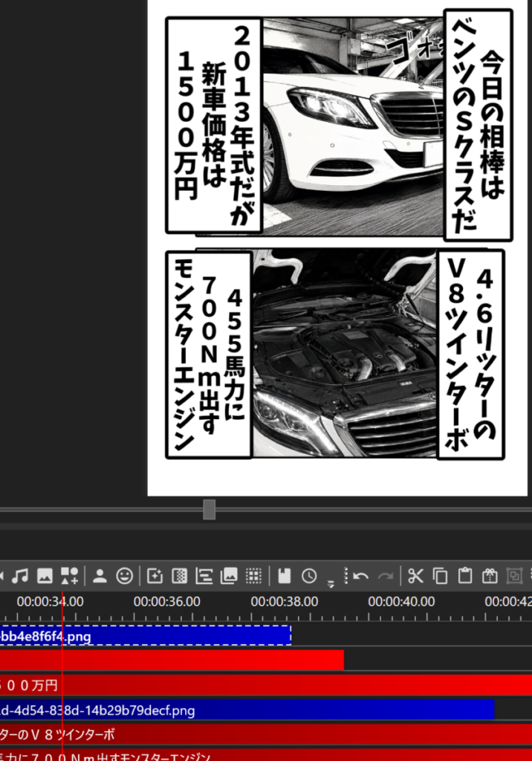Click the bookmark book toolbar icon
Viewport: 532px width, 761px height.
tap(285, 576)
